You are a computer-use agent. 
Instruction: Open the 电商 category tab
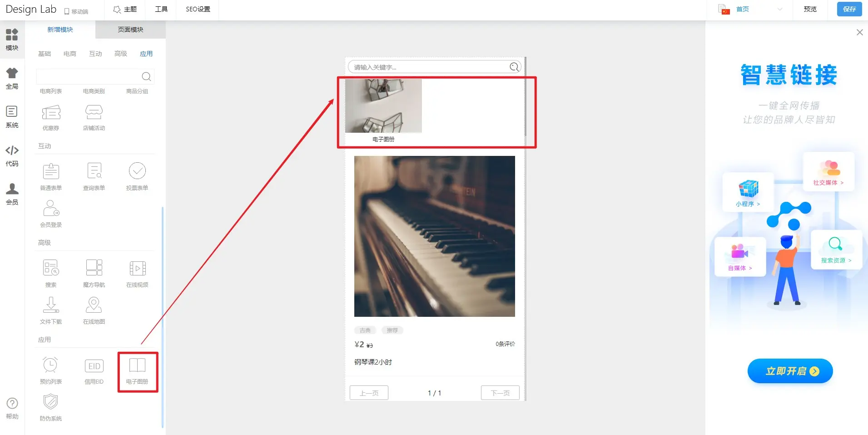point(70,54)
